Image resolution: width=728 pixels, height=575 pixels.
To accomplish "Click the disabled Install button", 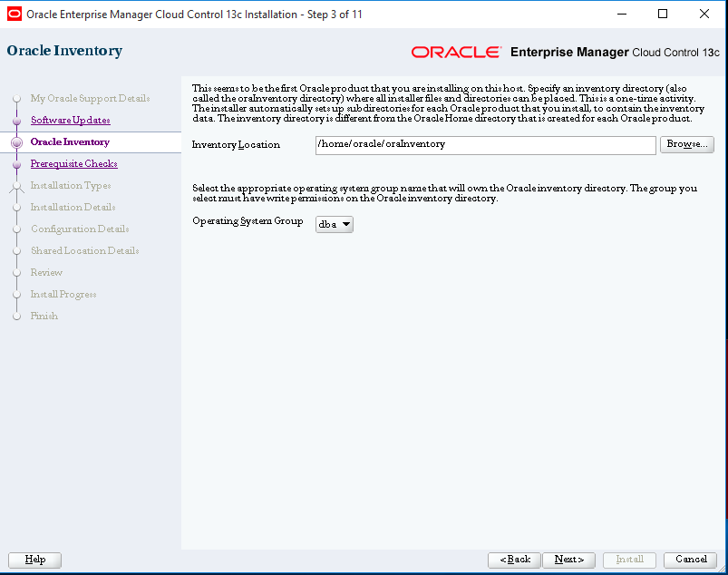I will pos(629,560).
